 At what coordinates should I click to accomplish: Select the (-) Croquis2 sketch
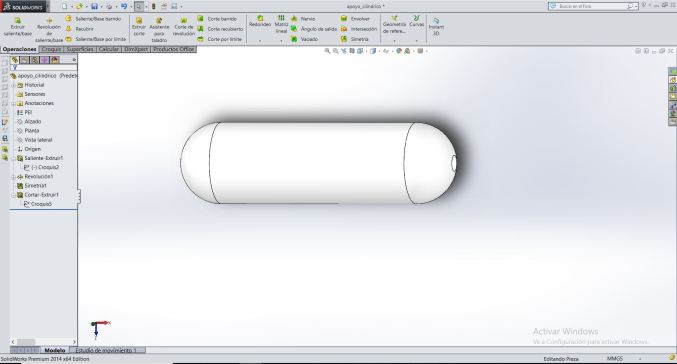pos(41,167)
